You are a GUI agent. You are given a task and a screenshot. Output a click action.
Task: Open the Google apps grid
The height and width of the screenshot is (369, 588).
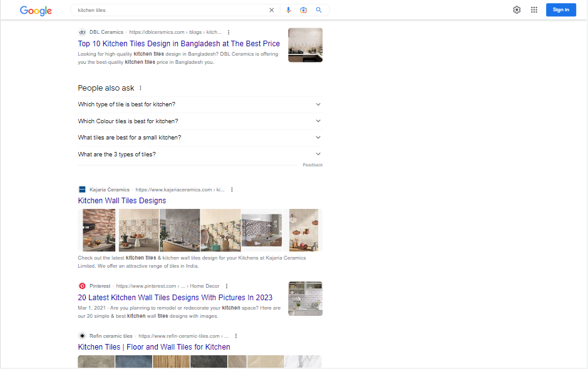pos(534,9)
